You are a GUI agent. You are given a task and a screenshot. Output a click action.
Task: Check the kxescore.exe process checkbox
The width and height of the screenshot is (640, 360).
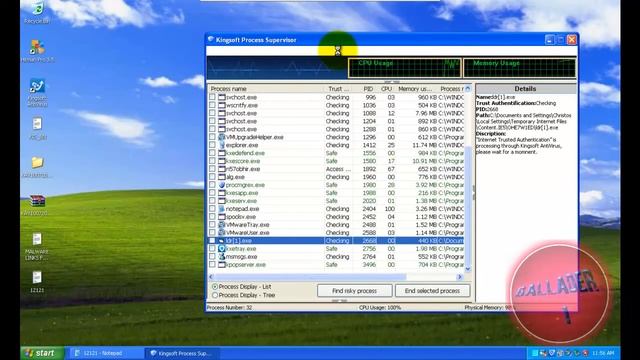[x=212, y=161]
